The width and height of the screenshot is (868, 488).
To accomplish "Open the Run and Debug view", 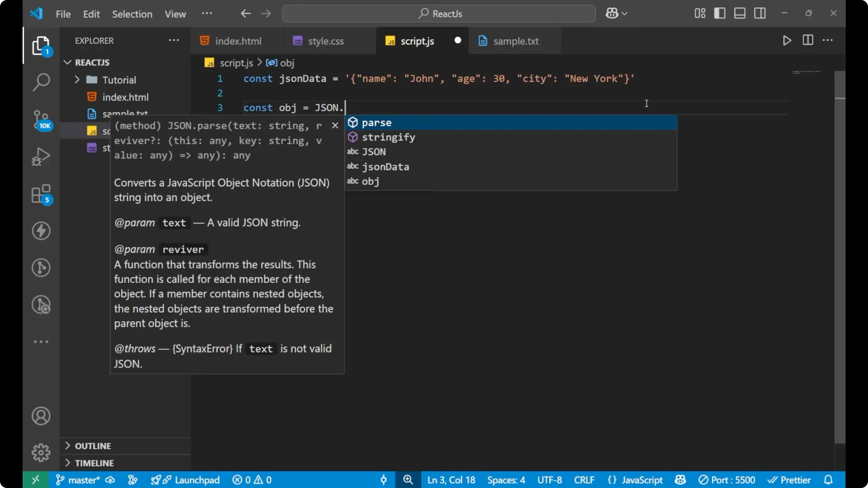I will pos(41,156).
